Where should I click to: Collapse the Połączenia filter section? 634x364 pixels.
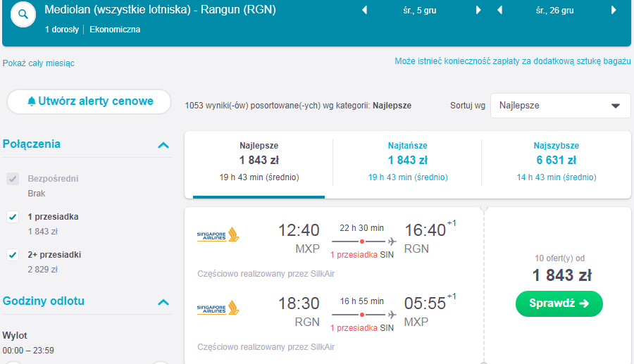[163, 145]
